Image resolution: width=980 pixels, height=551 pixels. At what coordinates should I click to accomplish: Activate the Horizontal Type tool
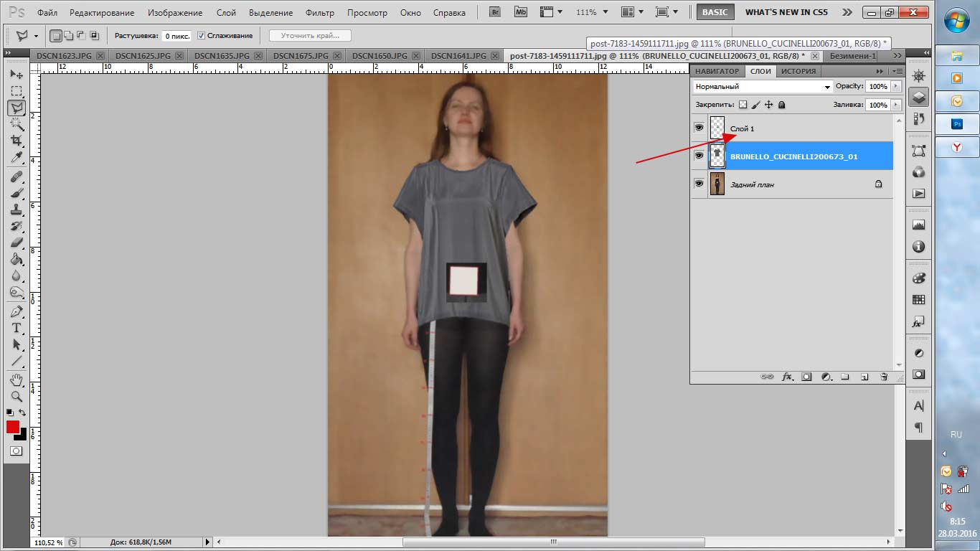[x=16, y=328]
